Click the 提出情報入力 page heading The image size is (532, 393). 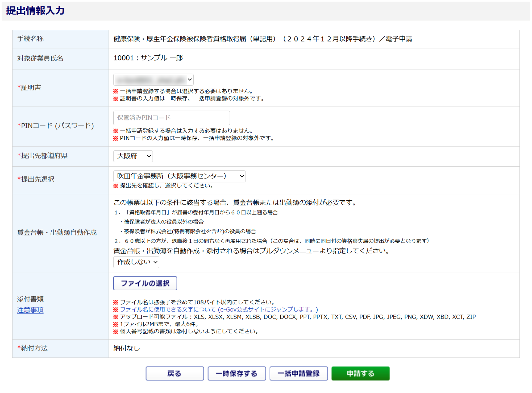[35, 11]
